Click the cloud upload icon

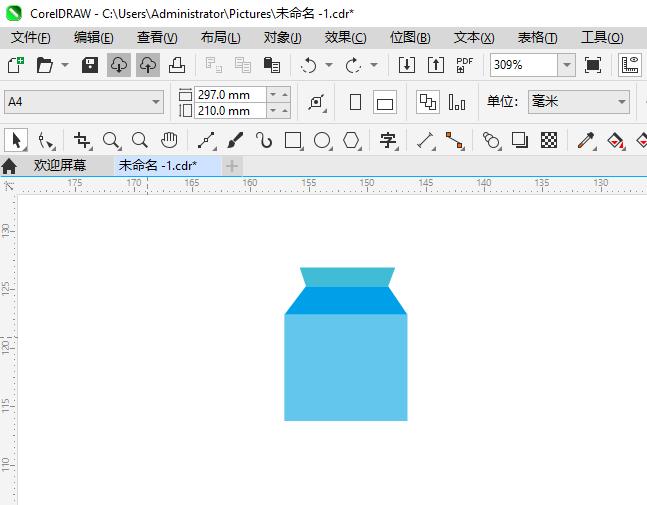(148, 65)
